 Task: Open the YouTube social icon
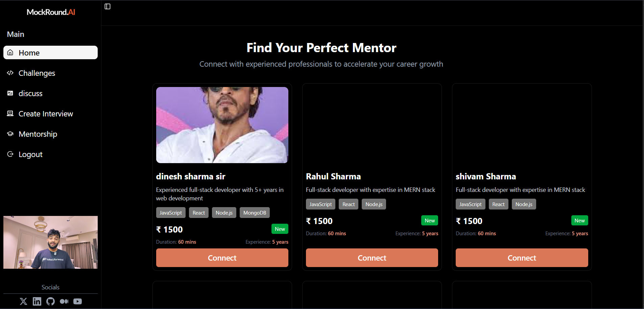pyautogui.click(x=77, y=301)
